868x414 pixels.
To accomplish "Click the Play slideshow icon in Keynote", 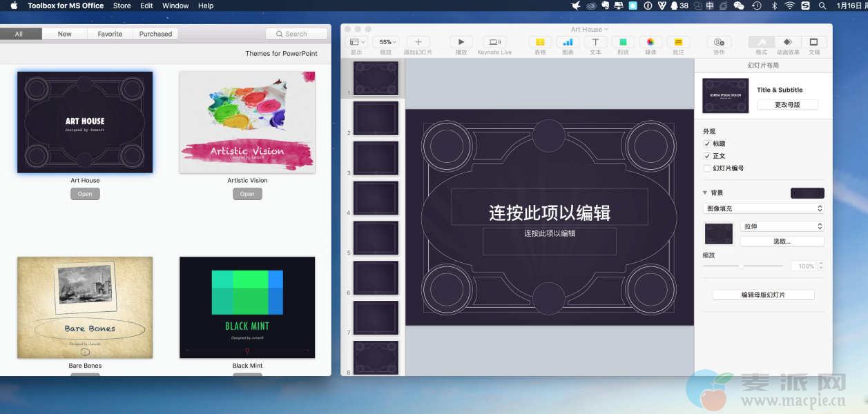I will tap(461, 42).
